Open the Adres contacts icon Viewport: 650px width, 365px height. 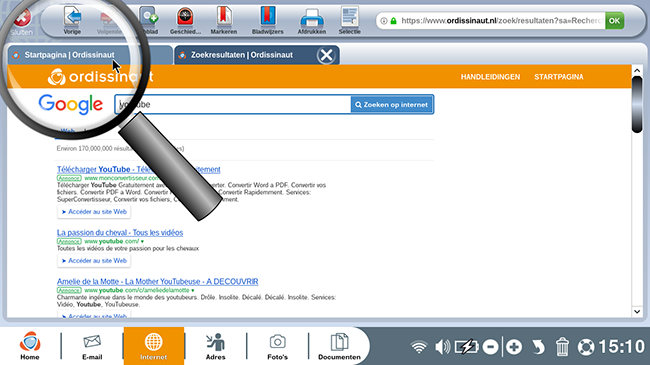click(x=216, y=346)
